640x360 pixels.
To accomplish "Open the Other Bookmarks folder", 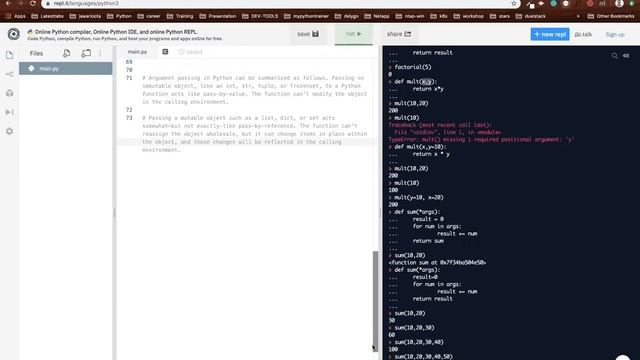I will pos(611,16).
